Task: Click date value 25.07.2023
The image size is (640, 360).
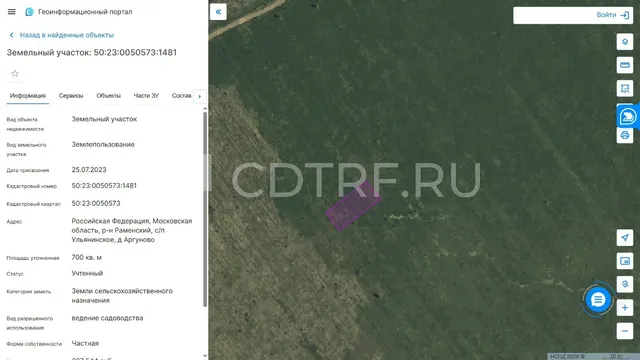Action: pyautogui.click(x=89, y=170)
